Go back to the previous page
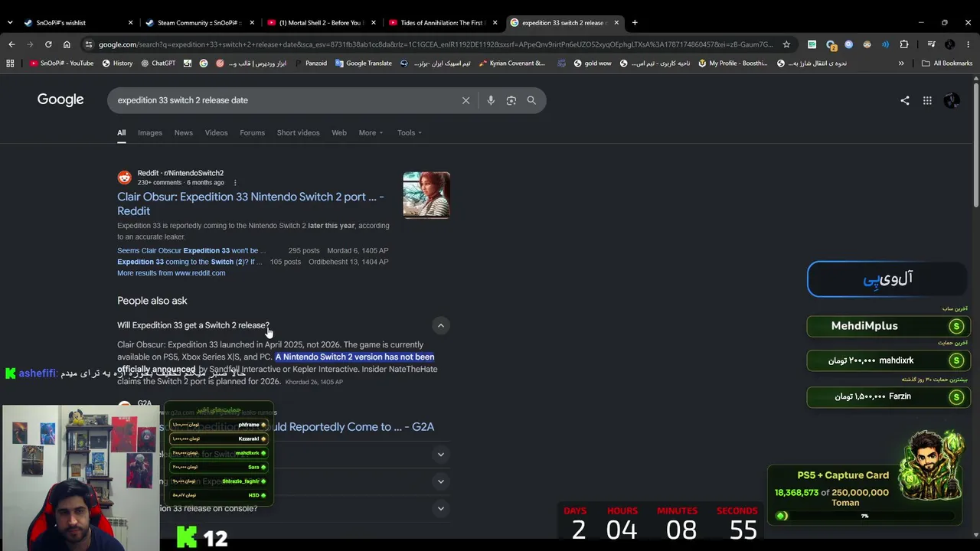Viewport: 980px width, 551px height. click(11, 44)
